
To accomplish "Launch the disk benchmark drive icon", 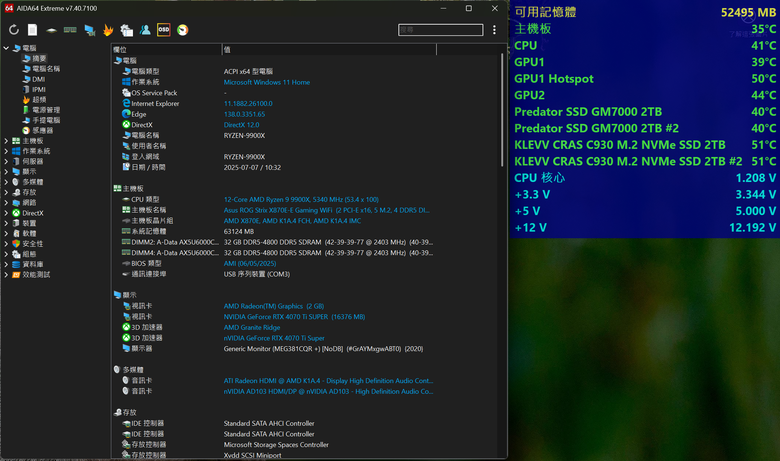I will (x=51, y=30).
